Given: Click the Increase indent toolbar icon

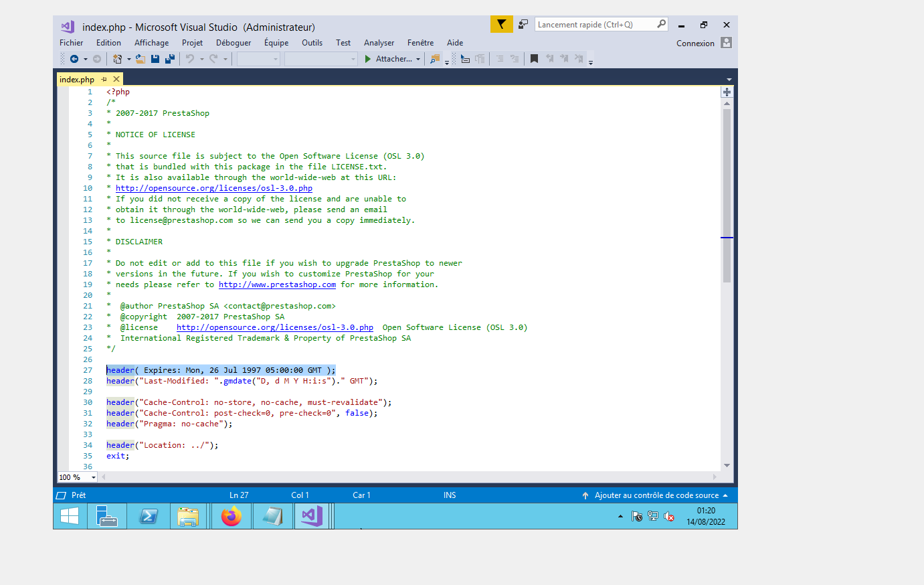Looking at the screenshot, I should point(480,59).
